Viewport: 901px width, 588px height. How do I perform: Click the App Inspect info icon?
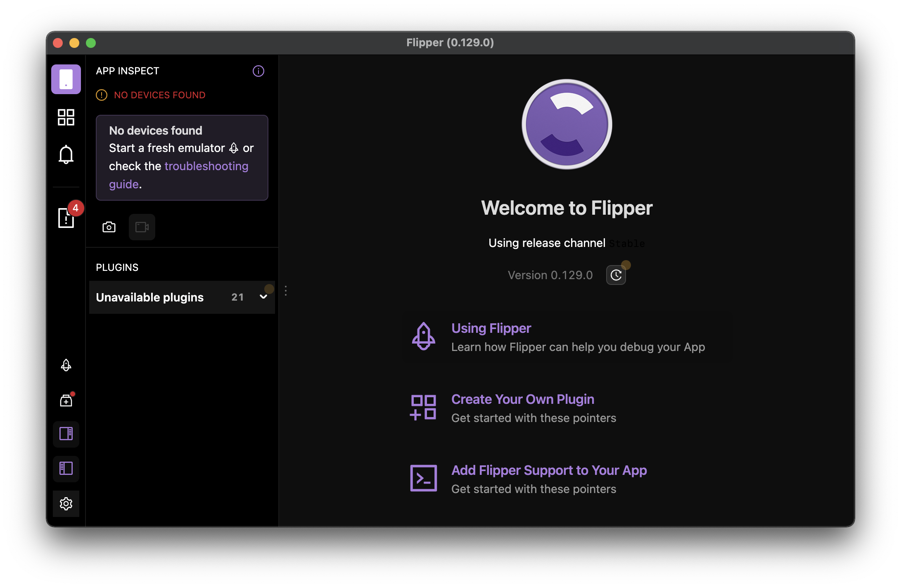(258, 71)
